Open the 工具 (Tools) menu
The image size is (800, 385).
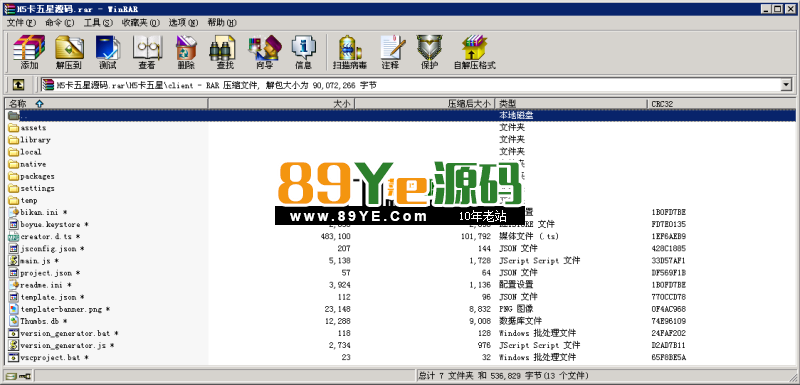(98, 22)
